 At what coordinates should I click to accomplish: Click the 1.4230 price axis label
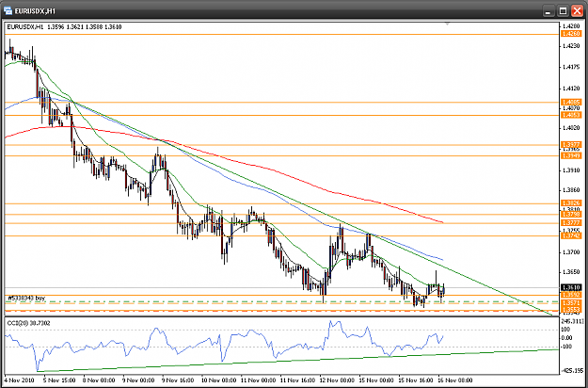click(571, 46)
